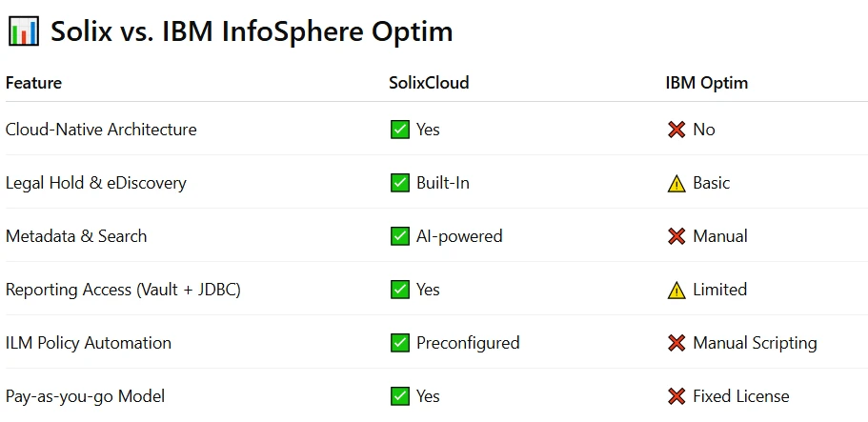Click warning triangle beside Limited
The image size is (868, 422).
coord(676,290)
